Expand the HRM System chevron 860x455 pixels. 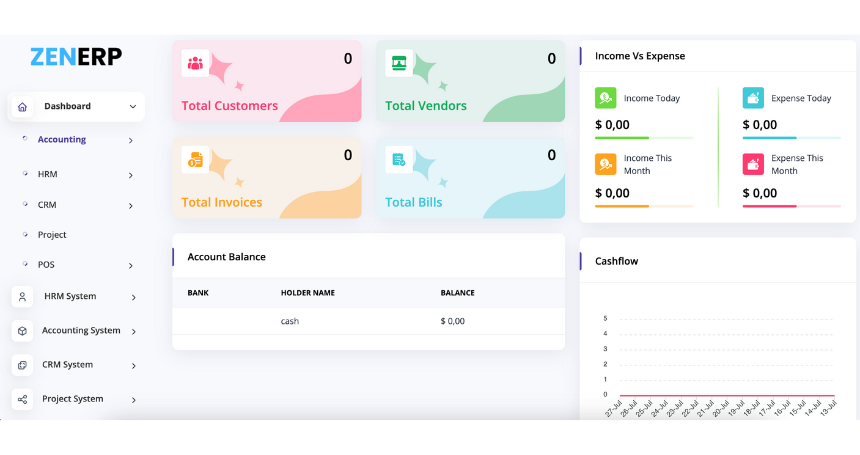pos(133,298)
